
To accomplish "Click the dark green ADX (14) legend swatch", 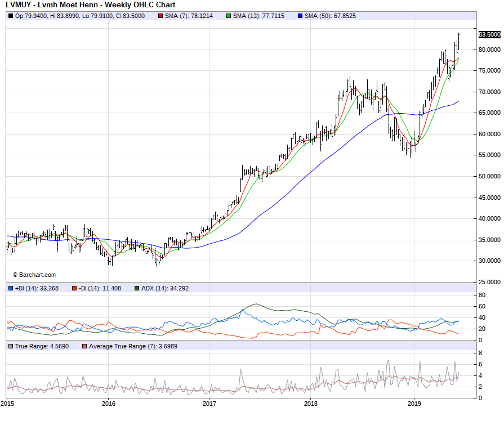I will pos(137,288).
